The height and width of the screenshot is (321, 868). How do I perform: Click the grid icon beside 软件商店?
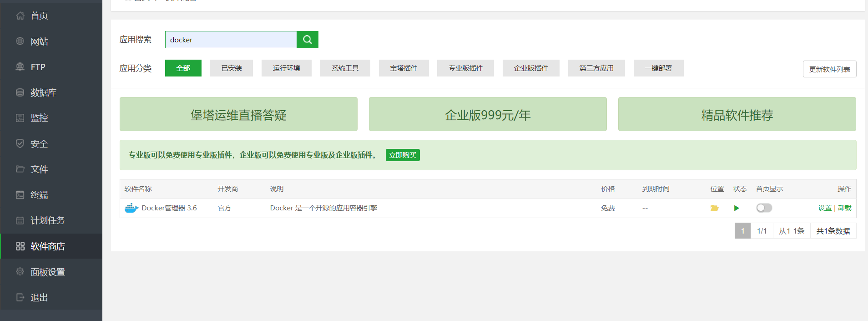pos(20,246)
